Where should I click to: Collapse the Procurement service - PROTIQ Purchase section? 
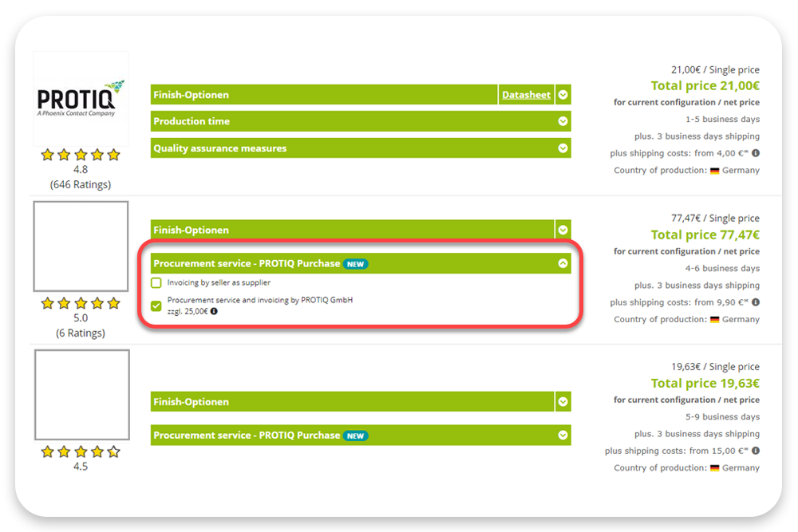[563, 263]
